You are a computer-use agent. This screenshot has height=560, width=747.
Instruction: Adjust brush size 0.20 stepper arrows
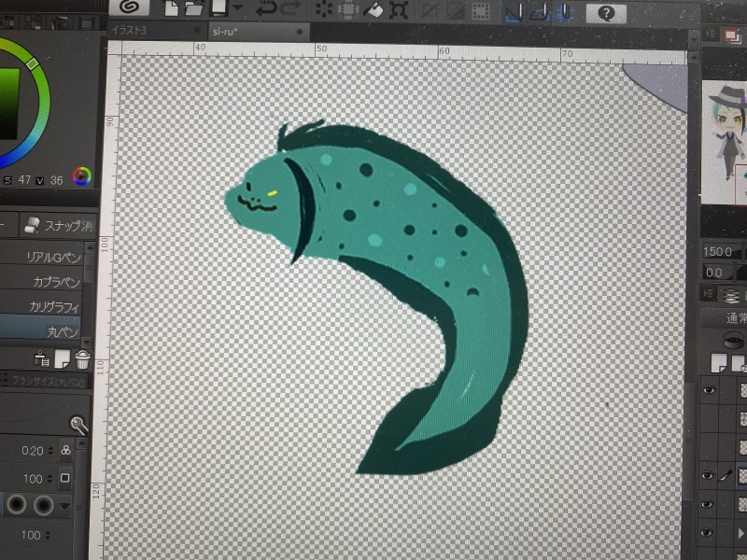[49, 451]
